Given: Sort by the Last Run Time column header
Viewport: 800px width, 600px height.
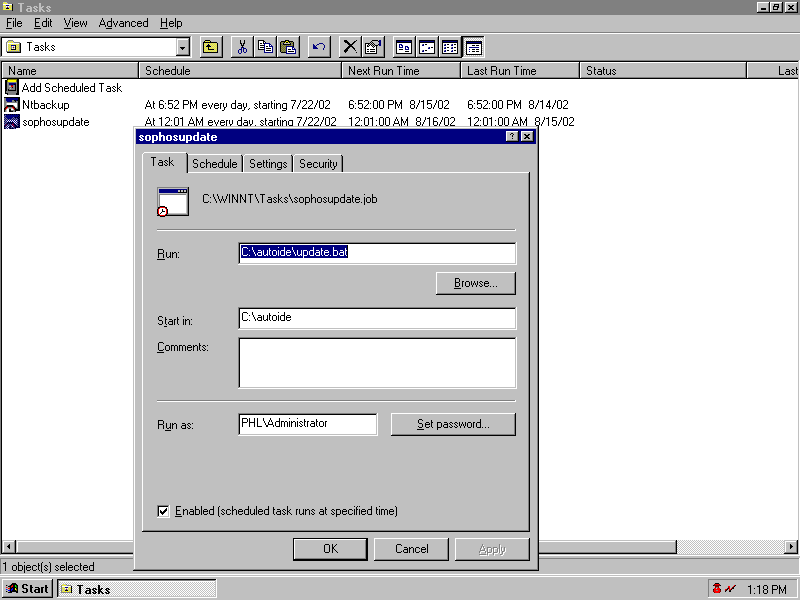Looking at the screenshot, I should (x=520, y=70).
